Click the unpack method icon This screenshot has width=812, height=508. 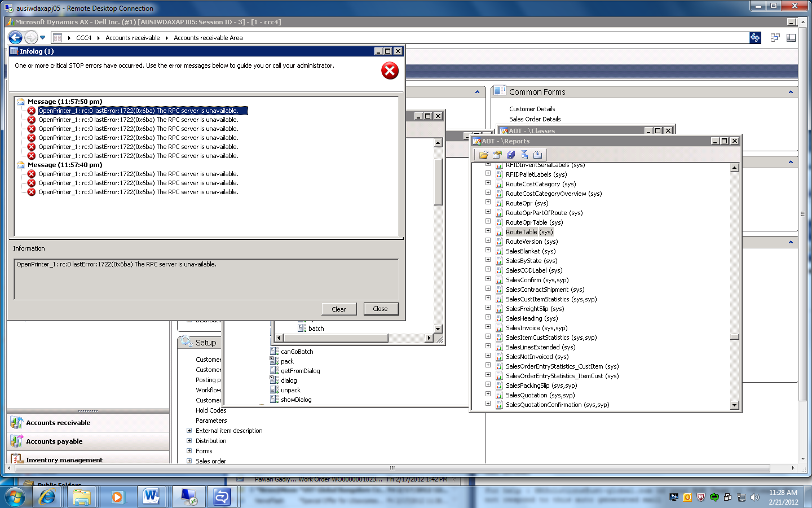click(x=274, y=390)
